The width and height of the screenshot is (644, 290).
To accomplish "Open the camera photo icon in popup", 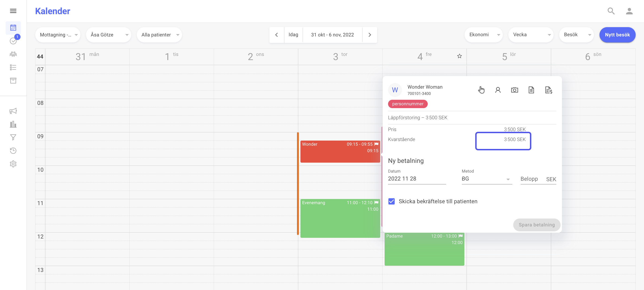I will [514, 90].
